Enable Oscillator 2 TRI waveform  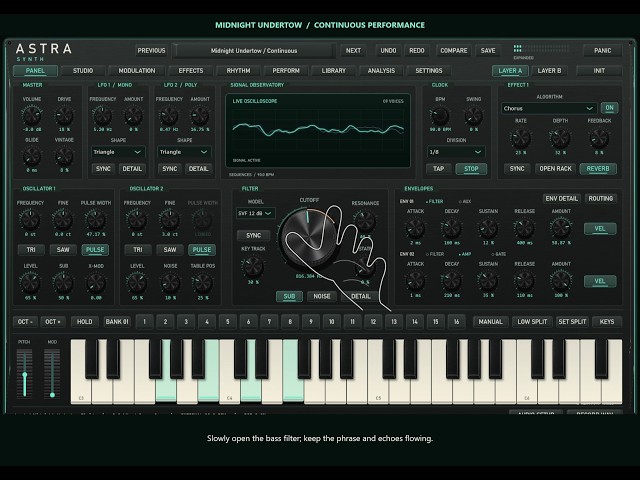pos(138,250)
